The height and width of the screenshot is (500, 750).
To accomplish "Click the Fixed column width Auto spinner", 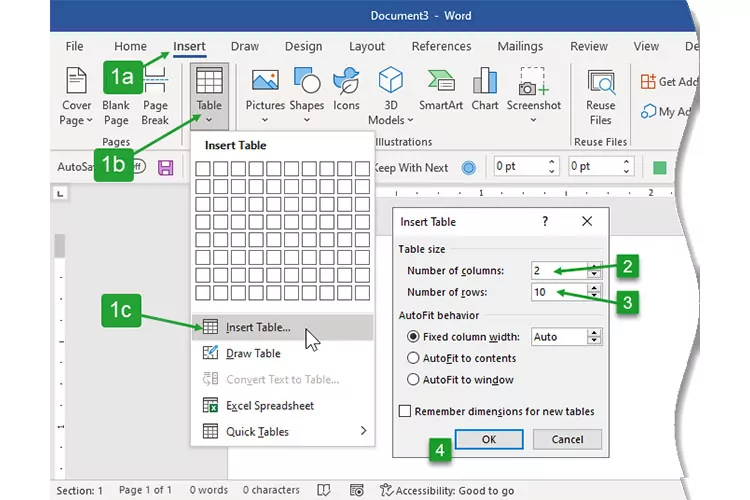I will (x=594, y=337).
